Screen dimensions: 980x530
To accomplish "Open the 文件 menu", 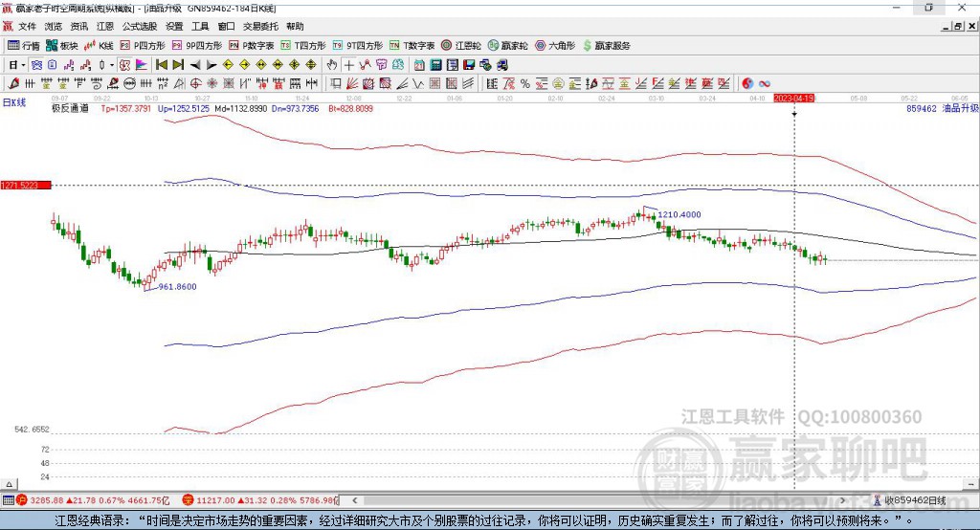I will [27, 26].
